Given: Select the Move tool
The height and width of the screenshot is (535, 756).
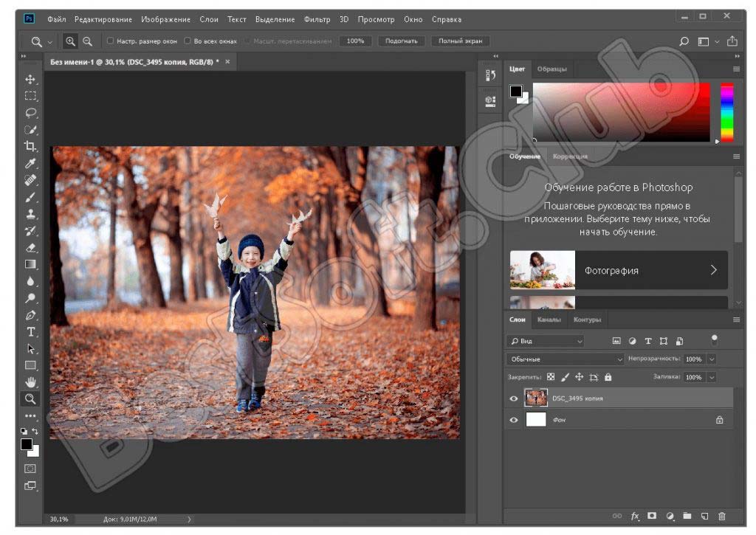Looking at the screenshot, I should click(x=30, y=79).
